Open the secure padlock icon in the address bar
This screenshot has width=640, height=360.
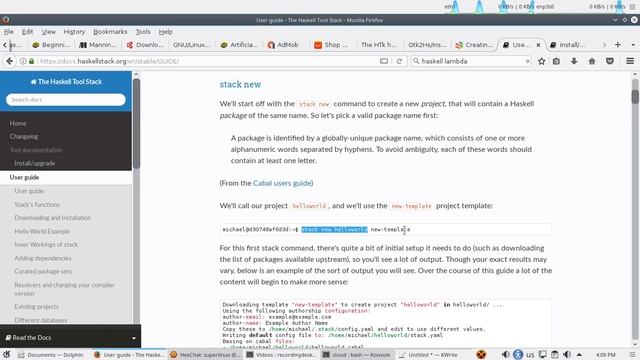pos(31,61)
